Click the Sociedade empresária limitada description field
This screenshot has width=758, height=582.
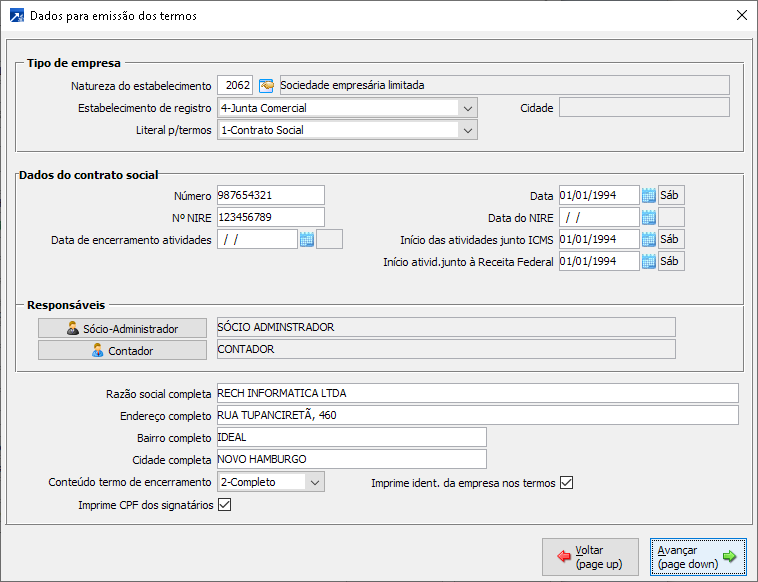(x=505, y=85)
